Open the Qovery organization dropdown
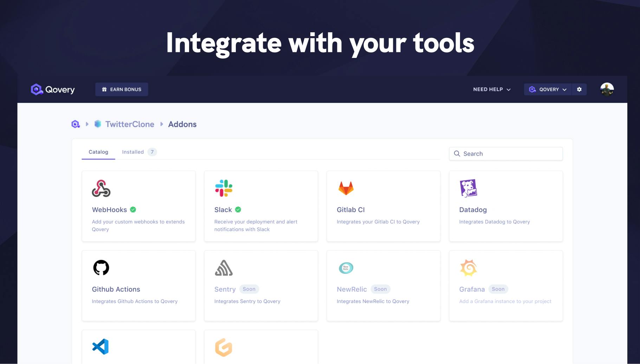Image resolution: width=640 pixels, height=364 pixels. pyautogui.click(x=548, y=90)
